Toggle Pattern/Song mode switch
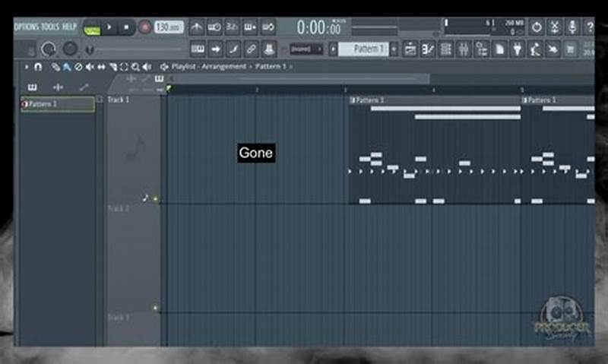 pos(92,27)
